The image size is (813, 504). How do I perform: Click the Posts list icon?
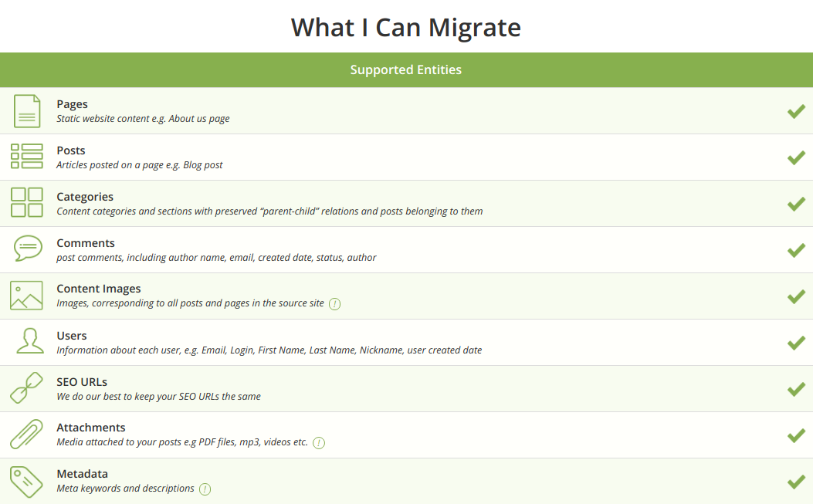26,156
